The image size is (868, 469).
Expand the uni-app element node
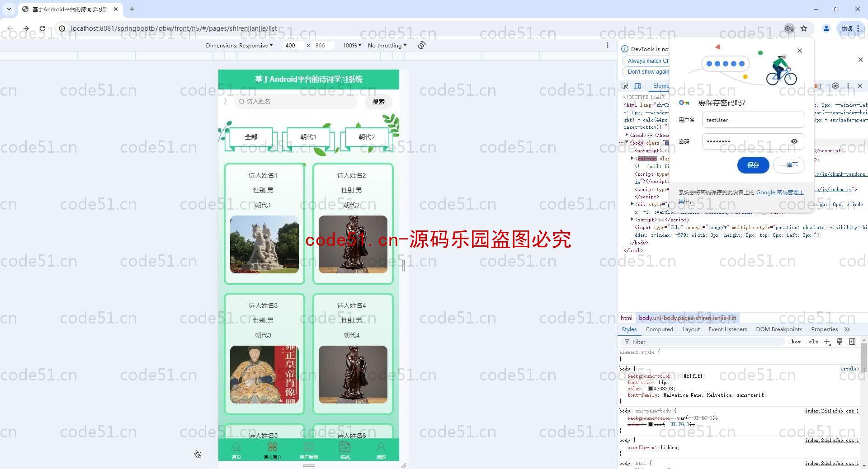pos(632,158)
